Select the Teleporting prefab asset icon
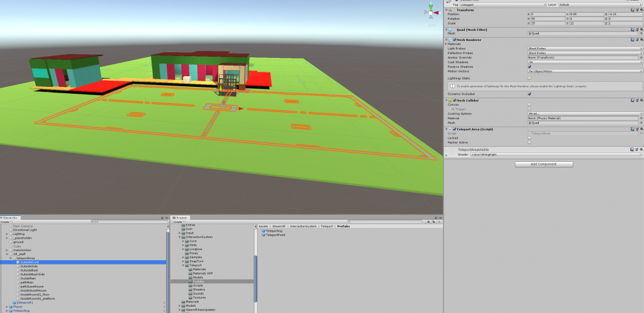 point(264,230)
